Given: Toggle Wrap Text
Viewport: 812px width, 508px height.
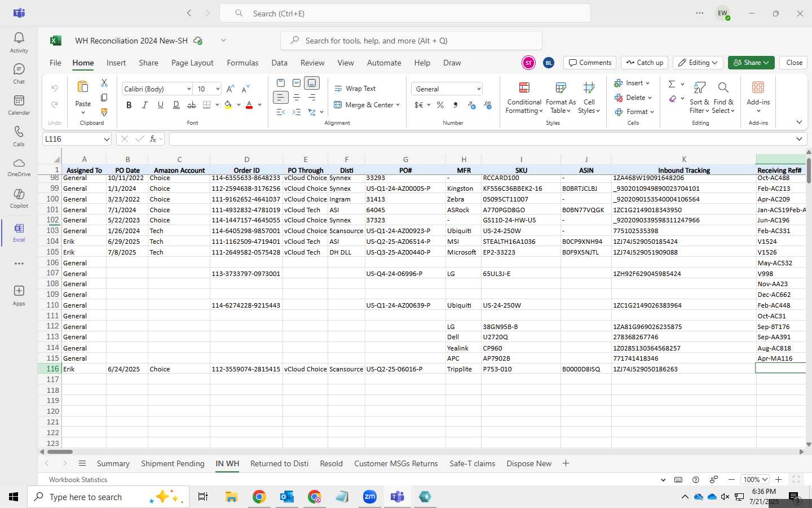Looking at the screenshot, I should coord(355,89).
